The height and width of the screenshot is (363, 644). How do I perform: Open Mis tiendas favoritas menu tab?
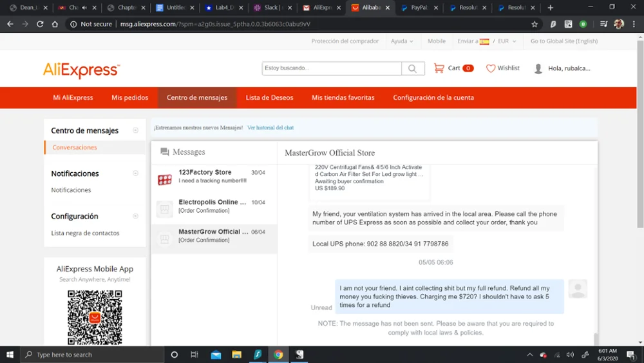tap(343, 97)
